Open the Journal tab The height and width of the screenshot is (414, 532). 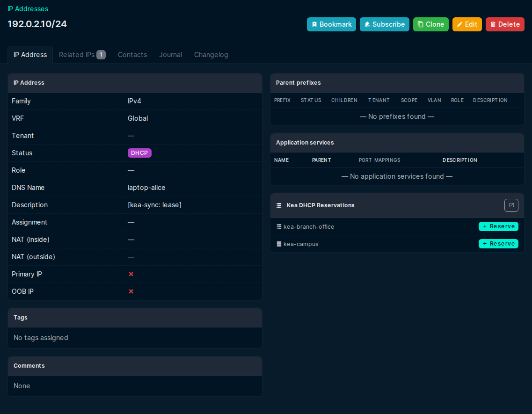click(x=170, y=55)
